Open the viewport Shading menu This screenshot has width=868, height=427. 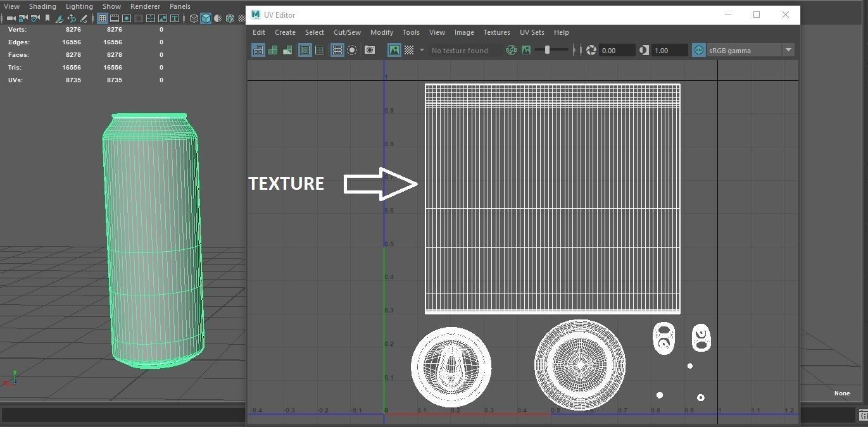tap(42, 6)
